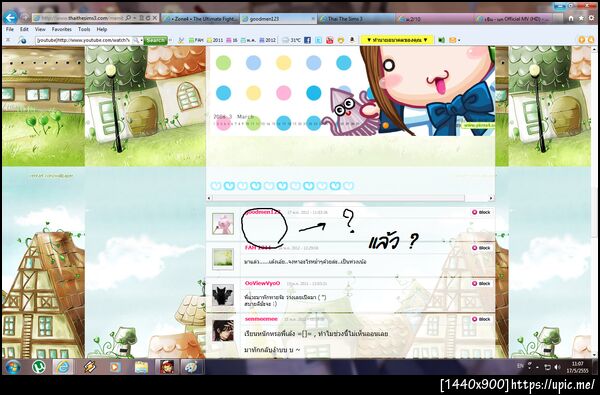Screen dimensions: 600x395
Task: Open the FAH bookmark folder
Action: pyautogui.click(x=196, y=40)
